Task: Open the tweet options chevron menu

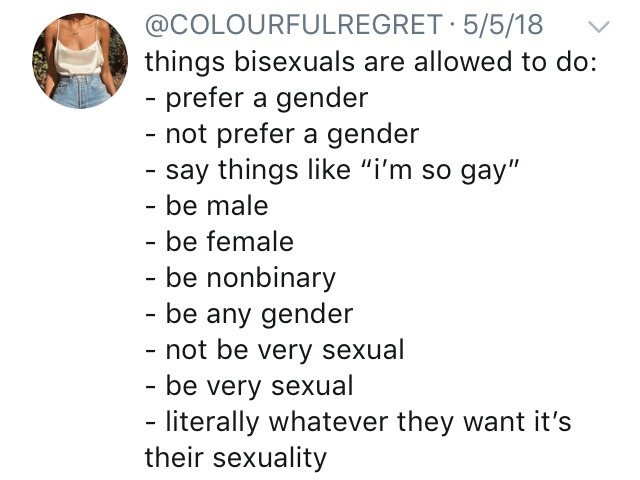Action: coord(600,27)
